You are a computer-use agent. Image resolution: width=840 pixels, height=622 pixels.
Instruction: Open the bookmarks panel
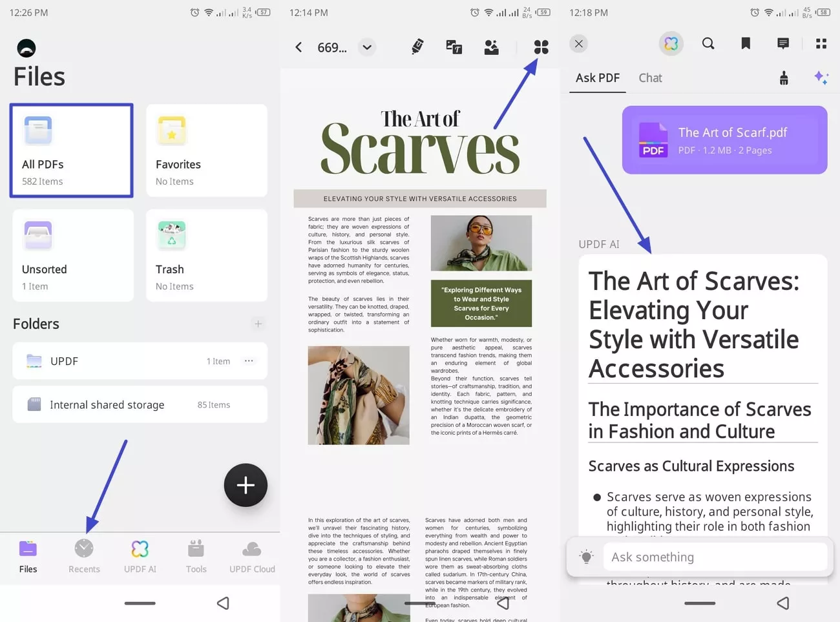click(745, 43)
